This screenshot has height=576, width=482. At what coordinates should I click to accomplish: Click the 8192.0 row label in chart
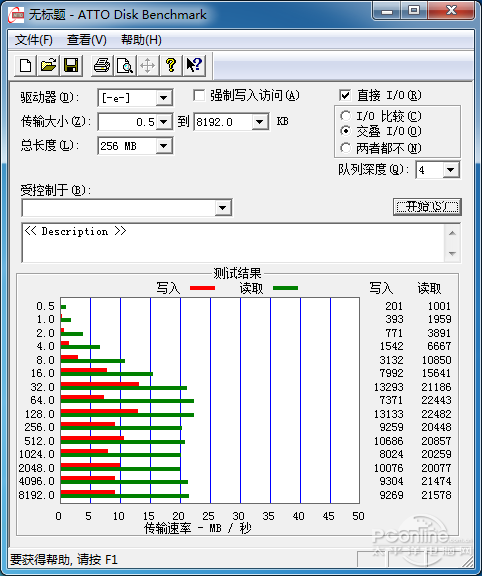point(37,495)
